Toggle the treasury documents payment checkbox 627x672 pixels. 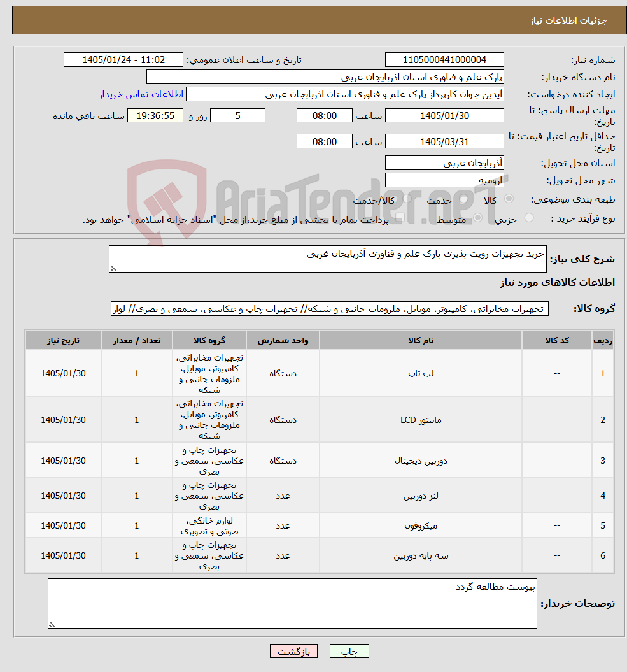(400, 218)
